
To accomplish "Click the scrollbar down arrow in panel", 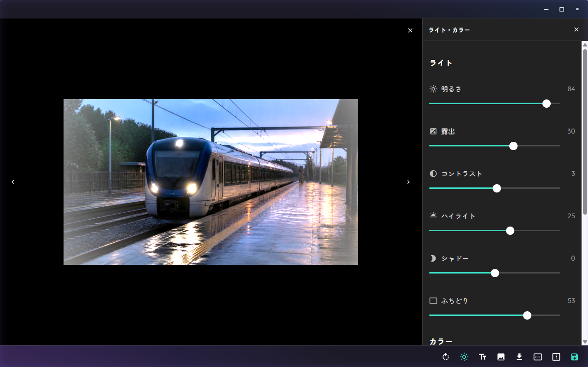I will pyautogui.click(x=585, y=342).
